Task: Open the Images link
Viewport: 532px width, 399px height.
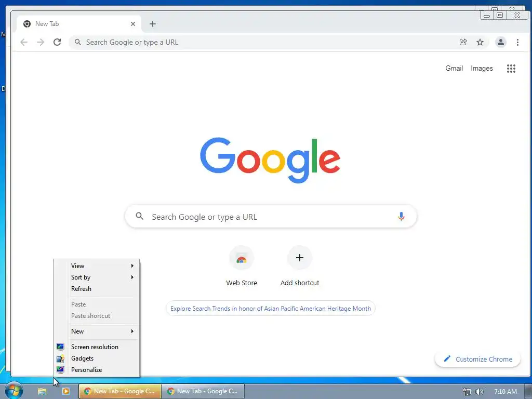Action: pos(482,68)
